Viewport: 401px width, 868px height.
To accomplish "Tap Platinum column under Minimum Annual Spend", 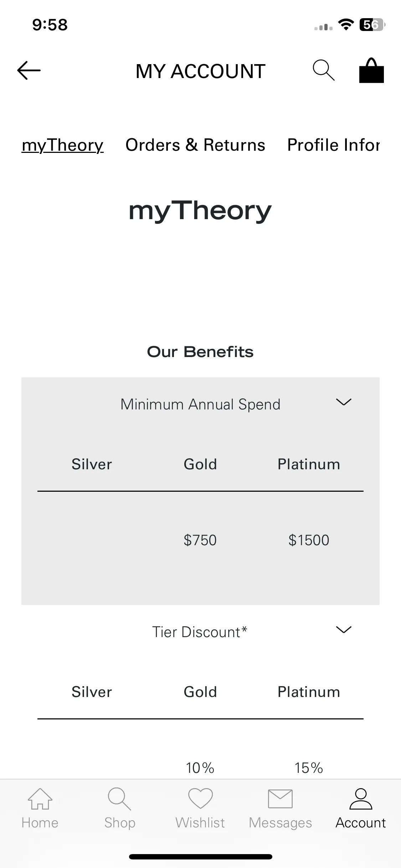I will (309, 464).
